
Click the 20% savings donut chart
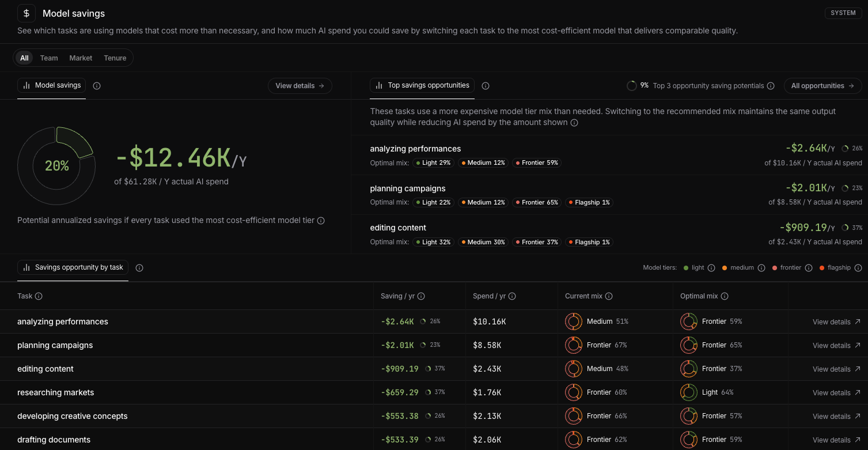56,166
